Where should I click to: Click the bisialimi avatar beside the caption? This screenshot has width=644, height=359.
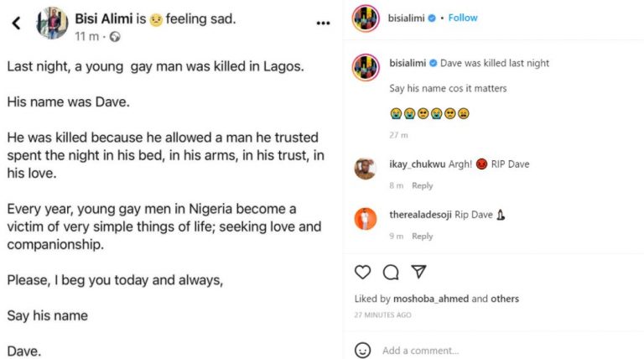[365, 67]
